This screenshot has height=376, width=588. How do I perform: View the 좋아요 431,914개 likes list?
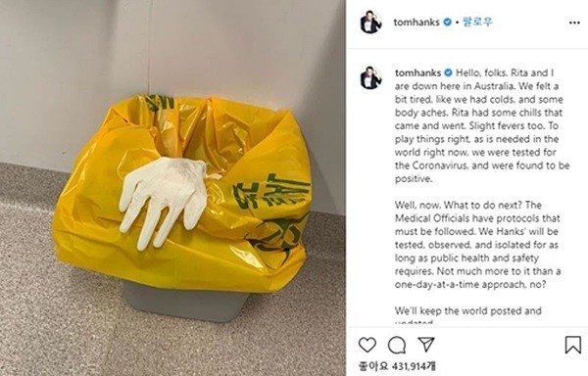398,366
